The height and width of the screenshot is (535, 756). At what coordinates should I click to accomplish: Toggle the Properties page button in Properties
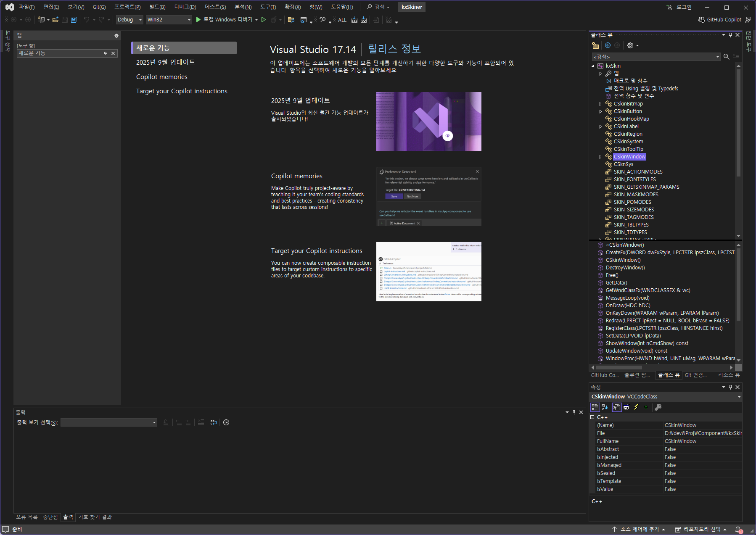[x=616, y=407]
